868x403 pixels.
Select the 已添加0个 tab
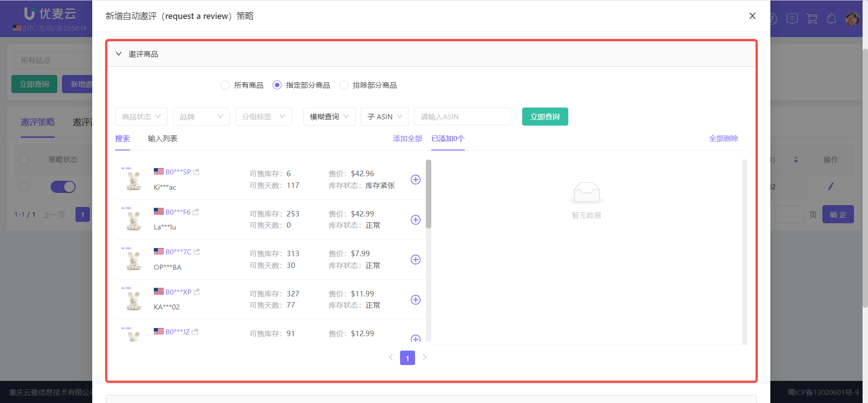[x=448, y=139]
